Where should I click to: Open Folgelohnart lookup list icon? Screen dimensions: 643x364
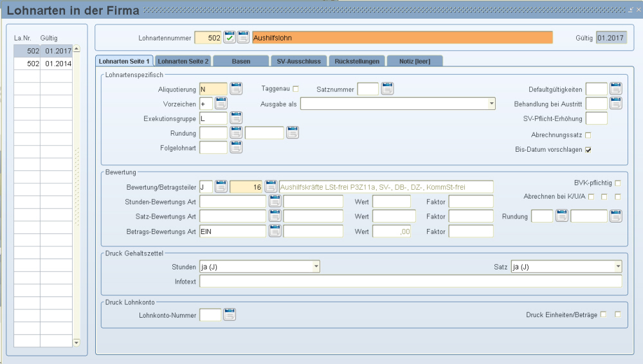[236, 147]
